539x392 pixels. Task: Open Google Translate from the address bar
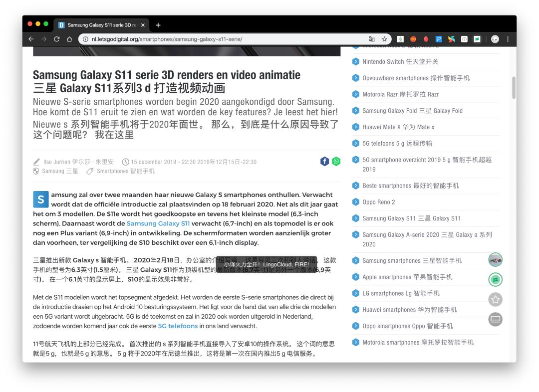coord(371,38)
